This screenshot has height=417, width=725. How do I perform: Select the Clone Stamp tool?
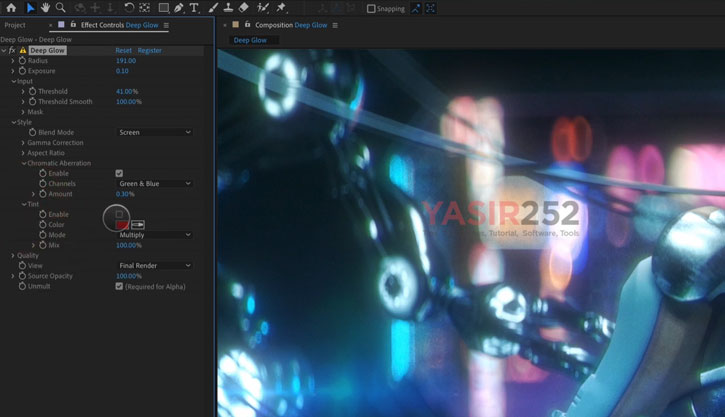pos(228,7)
